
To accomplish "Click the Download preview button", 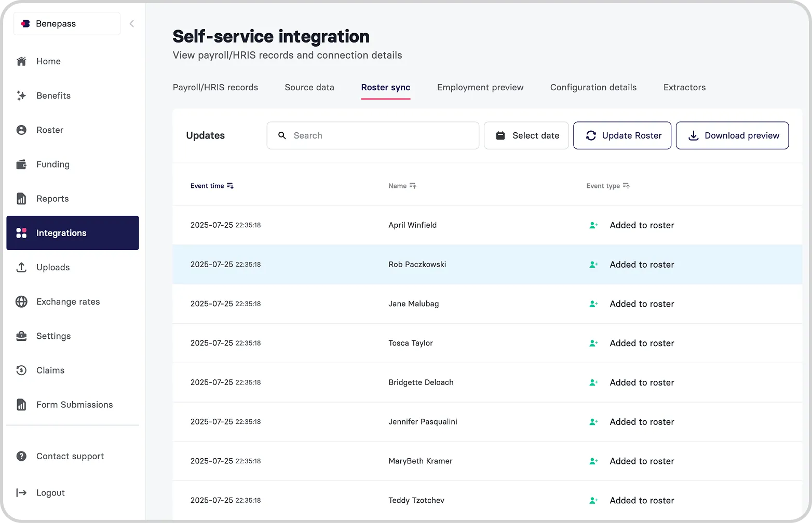I will [732, 135].
